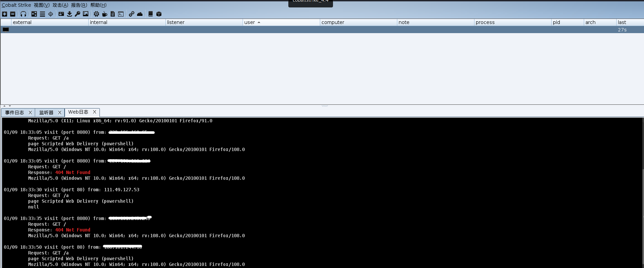The width and height of the screenshot is (644, 268).
Task: Open keystrokes view key icon
Action: [77, 14]
